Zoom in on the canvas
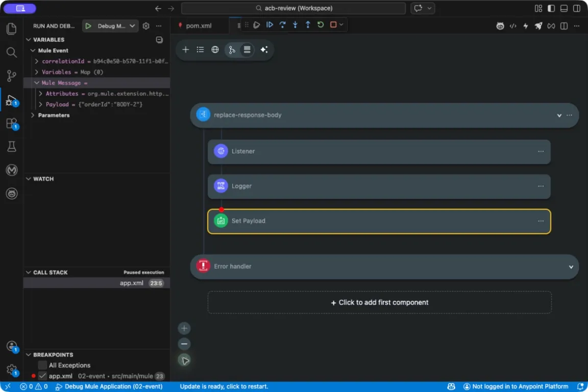Viewport: 588px width, 392px height. (184, 329)
